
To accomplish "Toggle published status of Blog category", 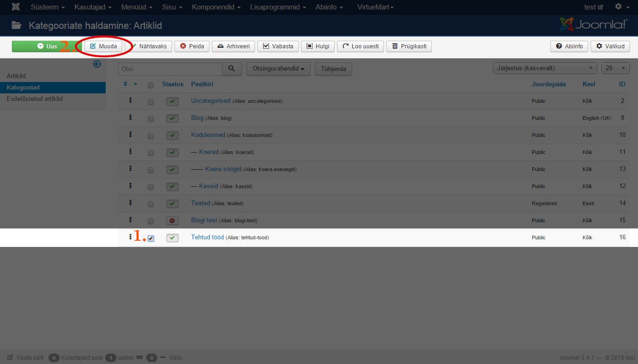I will (x=173, y=118).
